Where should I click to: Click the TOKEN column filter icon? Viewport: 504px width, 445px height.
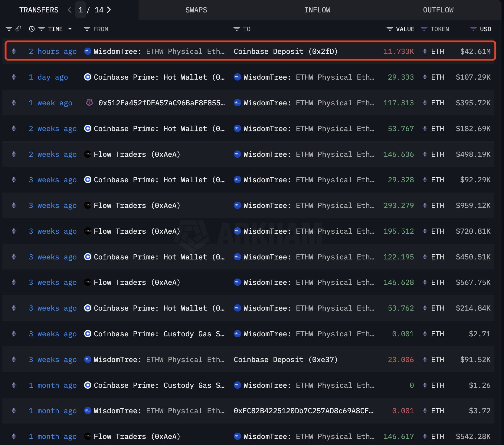coord(424,29)
